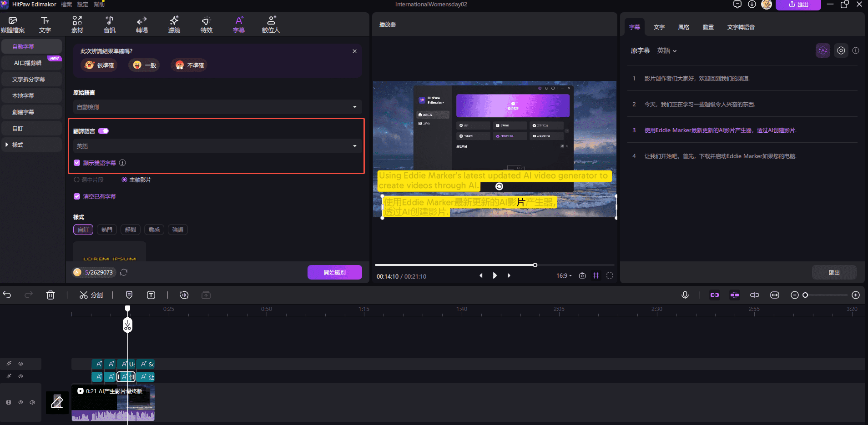Open the 動畫 tab in right panel

coord(708,27)
